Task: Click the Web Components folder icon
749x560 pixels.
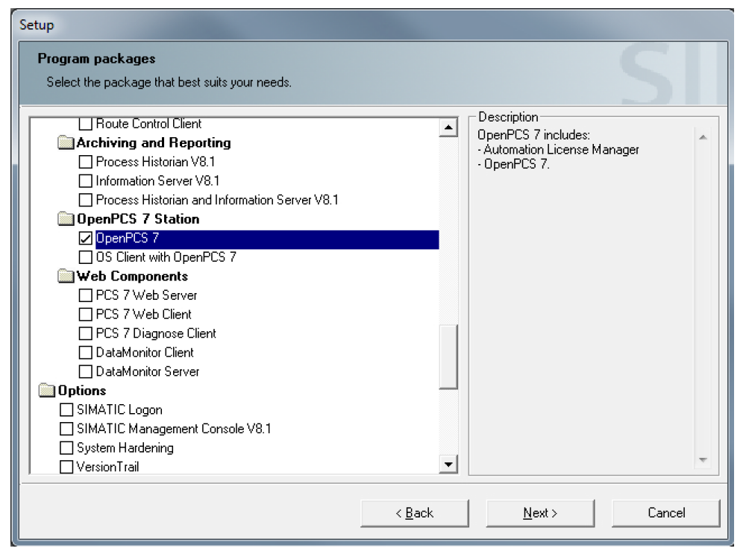Action: click(66, 277)
